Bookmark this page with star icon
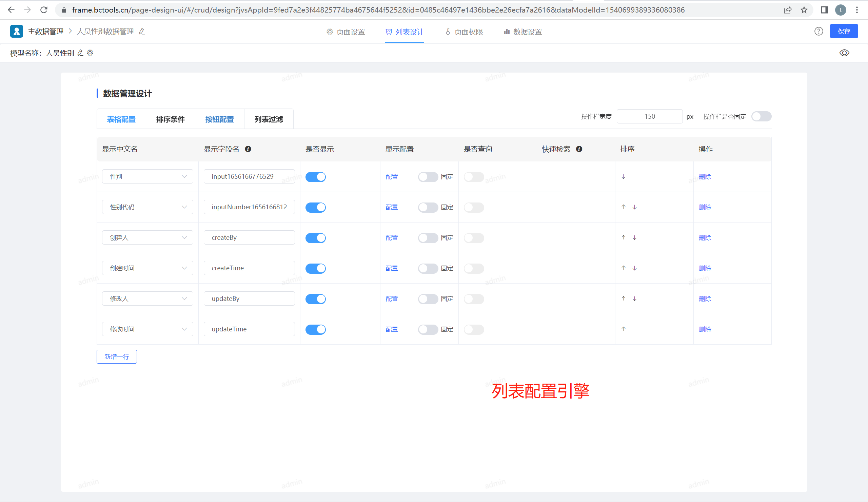This screenshot has height=502, width=868. click(804, 9)
